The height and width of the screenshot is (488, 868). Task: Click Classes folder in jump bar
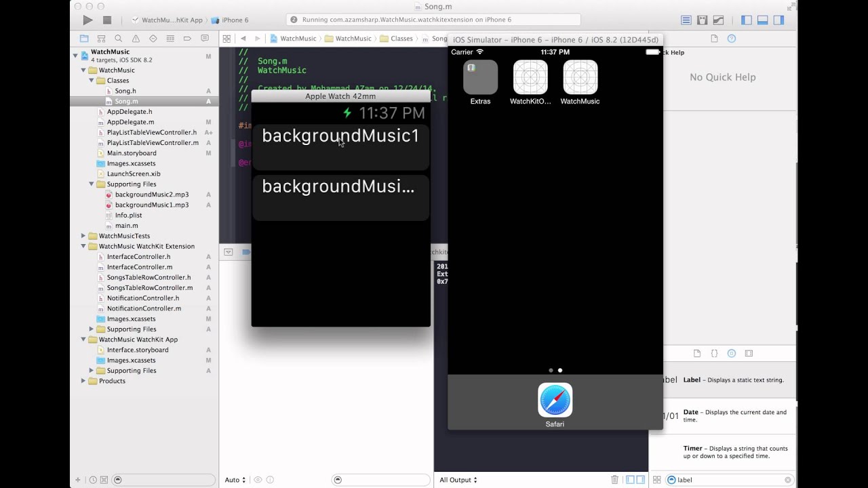(x=397, y=39)
